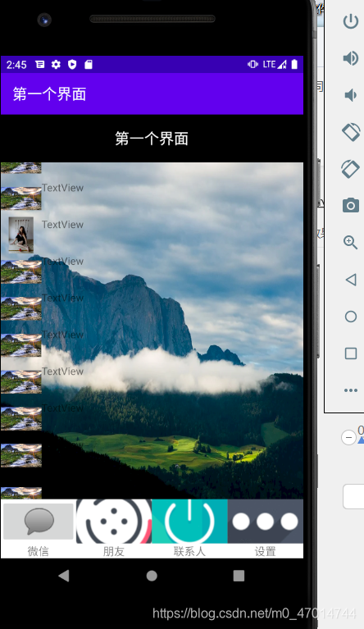Tap the 2:45 clock in status bar
Image resolution: width=364 pixels, height=629 pixels.
(16, 65)
